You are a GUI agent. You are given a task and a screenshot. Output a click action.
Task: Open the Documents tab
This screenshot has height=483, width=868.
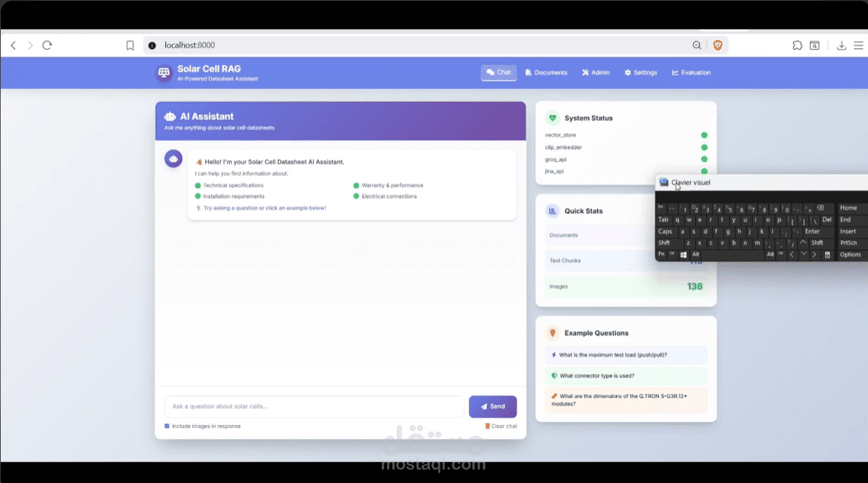[x=547, y=72]
